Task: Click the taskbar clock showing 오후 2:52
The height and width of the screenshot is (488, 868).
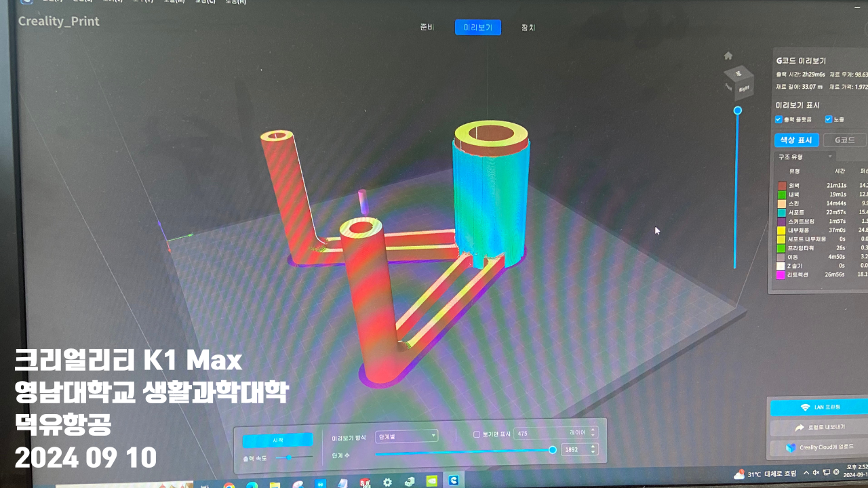Action: point(856,471)
